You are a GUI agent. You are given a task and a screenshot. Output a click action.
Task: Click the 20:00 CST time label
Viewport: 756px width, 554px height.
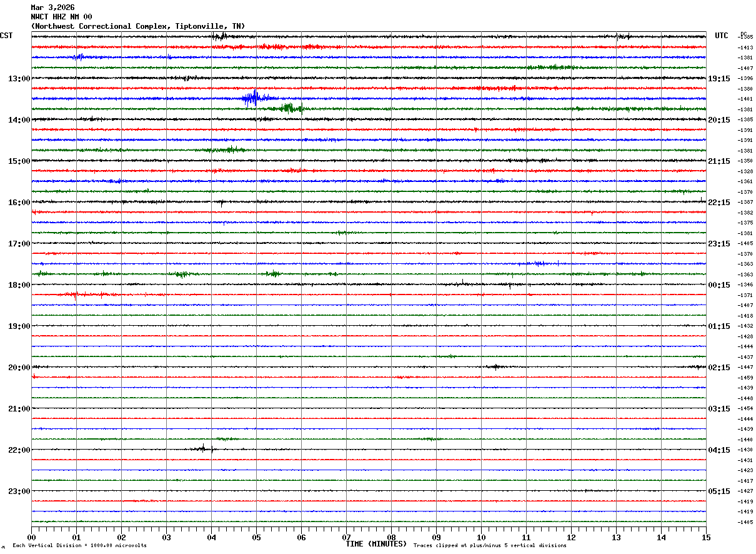click(x=19, y=368)
